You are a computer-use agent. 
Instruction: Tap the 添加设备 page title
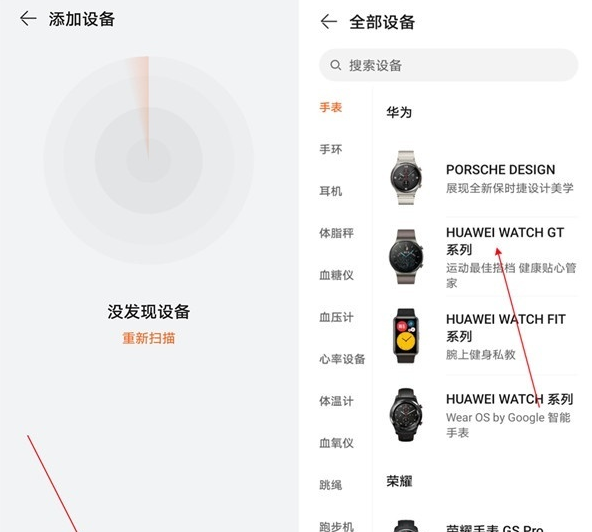(82, 19)
